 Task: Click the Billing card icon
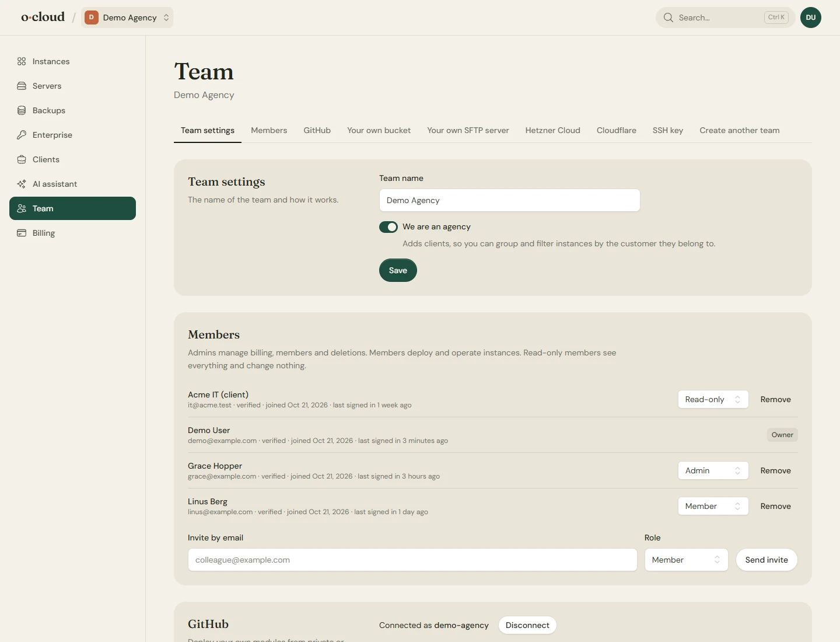coord(22,233)
